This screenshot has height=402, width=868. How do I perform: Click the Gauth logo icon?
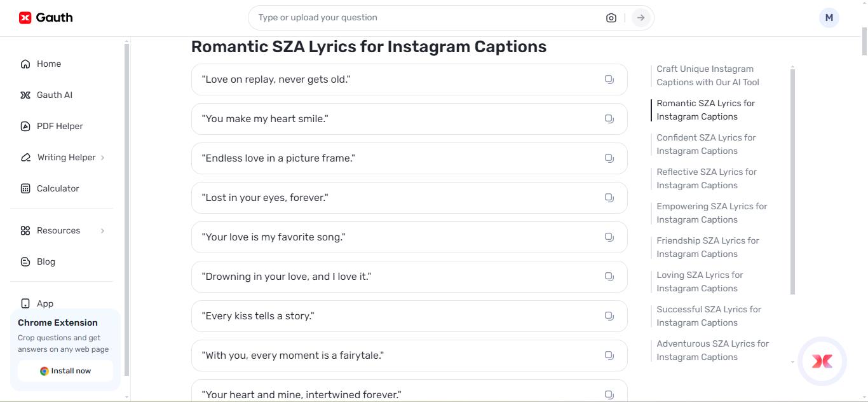(x=24, y=17)
